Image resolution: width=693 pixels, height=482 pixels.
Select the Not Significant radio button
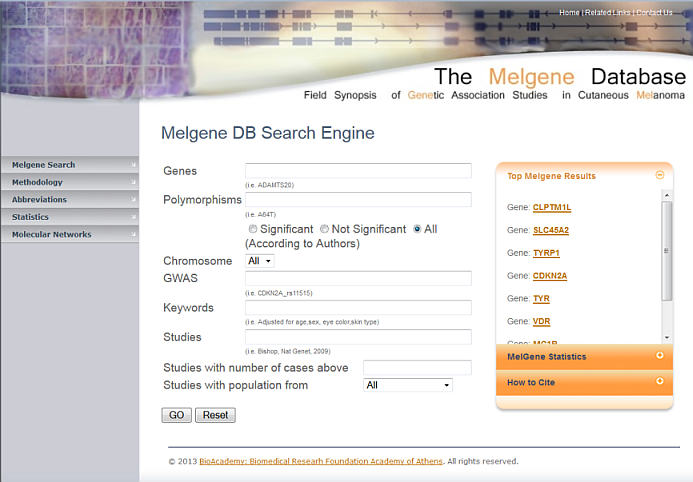tap(324, 229)
